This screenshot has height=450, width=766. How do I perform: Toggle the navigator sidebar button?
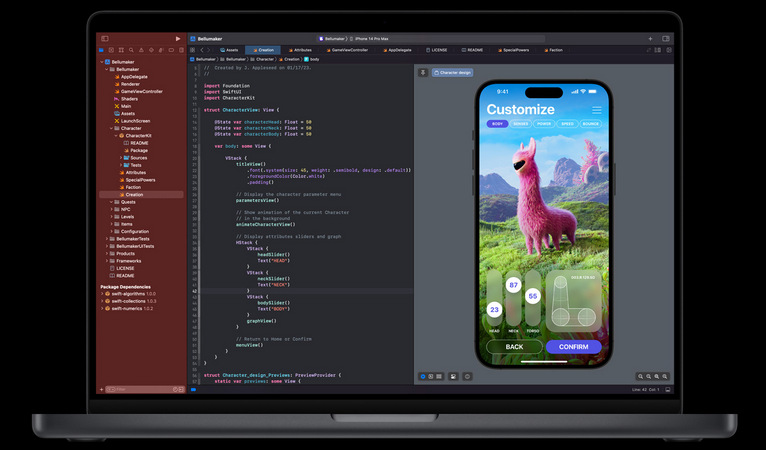[105, 39]
